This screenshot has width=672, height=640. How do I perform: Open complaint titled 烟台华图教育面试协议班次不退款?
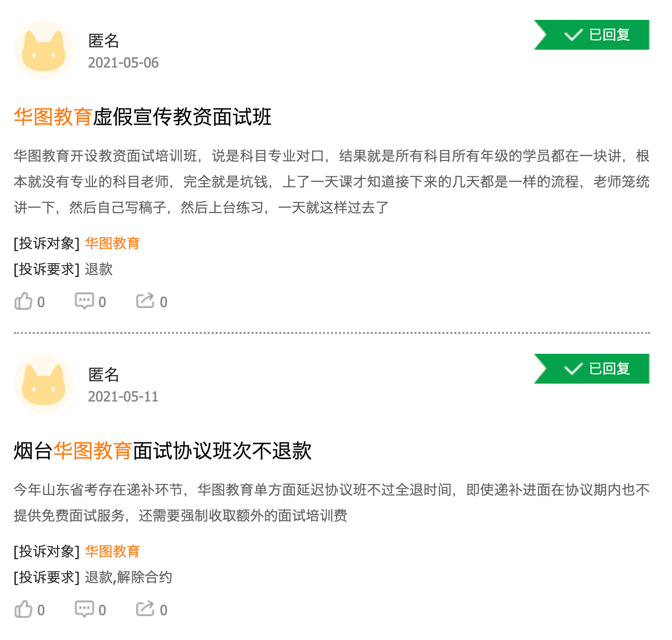tap(163, 451)
